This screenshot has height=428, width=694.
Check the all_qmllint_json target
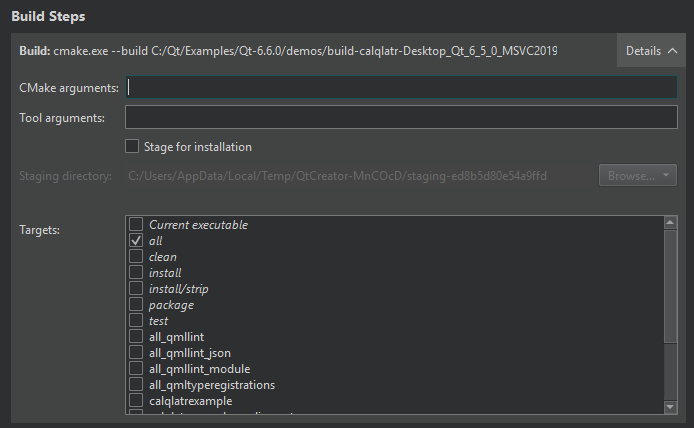point(136,353)
